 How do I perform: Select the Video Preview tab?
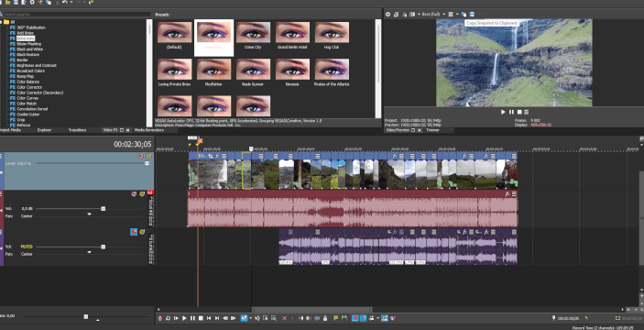pos(398,130)
